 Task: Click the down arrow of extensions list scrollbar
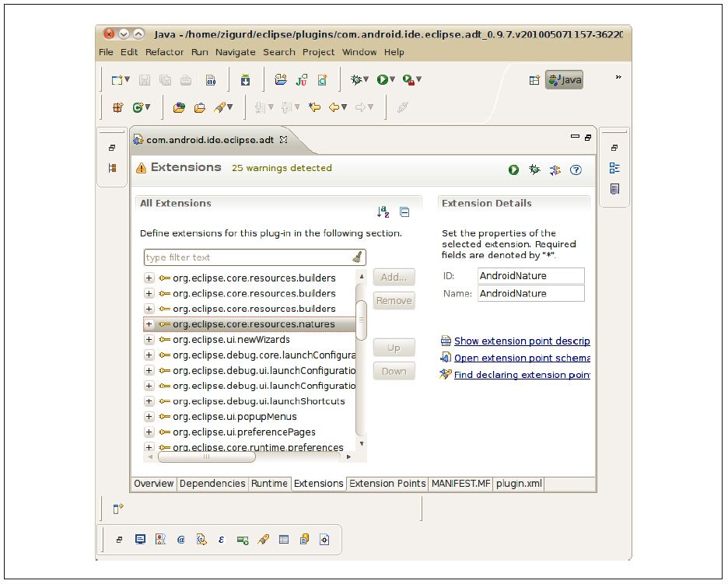pyautogui.click(x=361, y=444)
